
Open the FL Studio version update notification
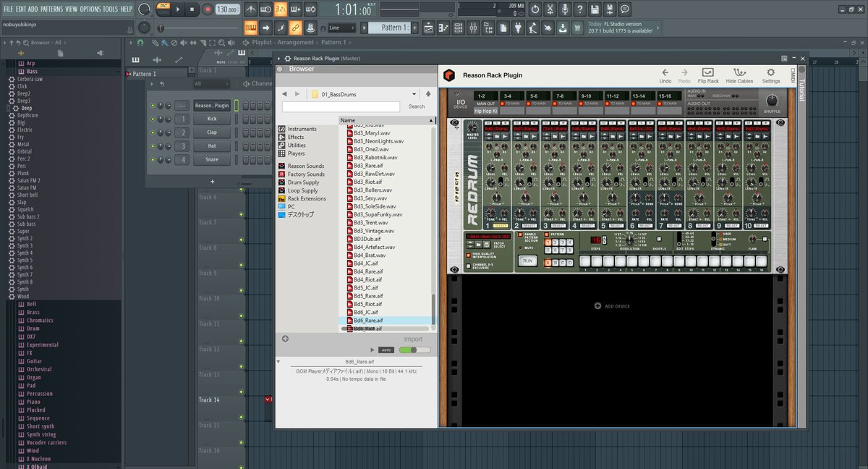click(624, 28)
